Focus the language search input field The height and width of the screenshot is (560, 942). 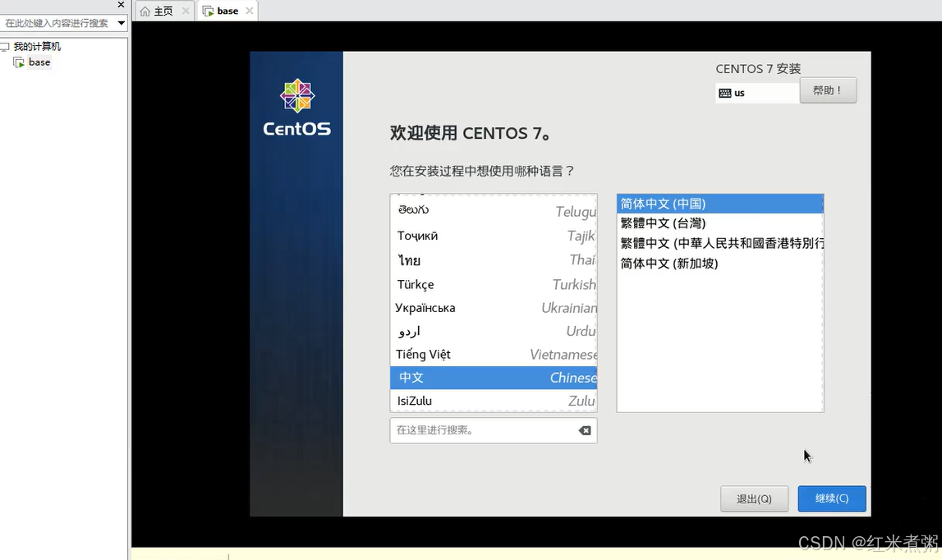(494, 430)
